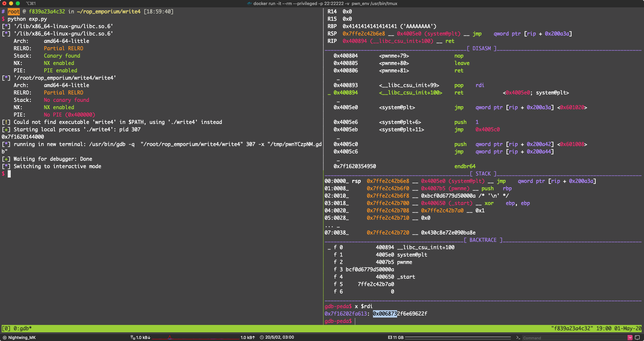
Task: Click stack entry '0x4007b5 (pwnme)'
Action: click(445, 188)
